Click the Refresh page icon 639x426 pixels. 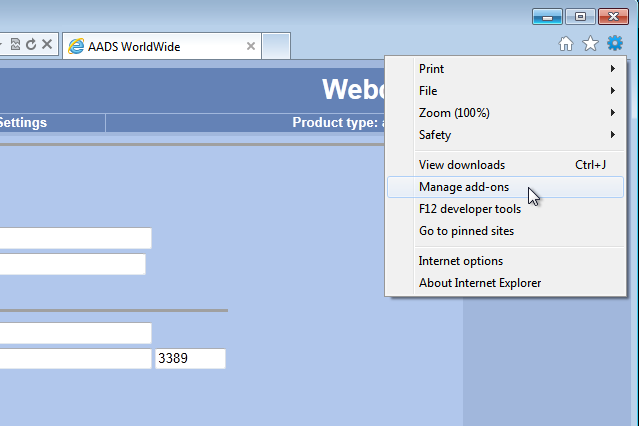pos(31,45)
